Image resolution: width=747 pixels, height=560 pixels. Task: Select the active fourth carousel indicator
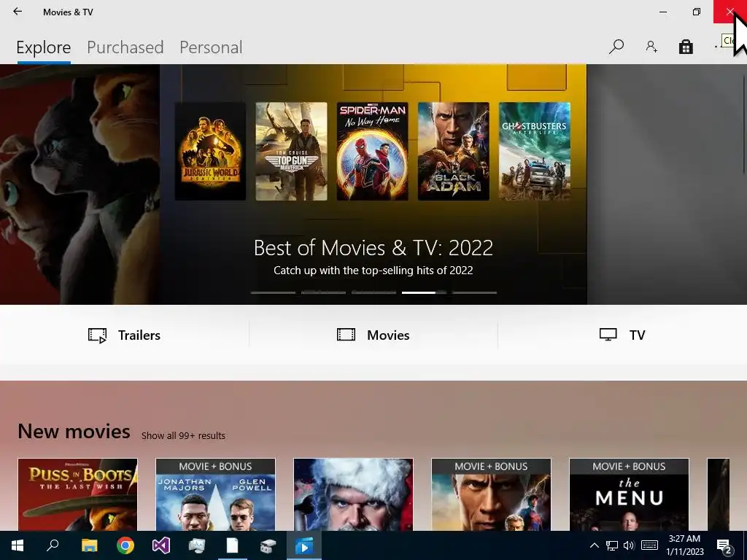[424, 292]
